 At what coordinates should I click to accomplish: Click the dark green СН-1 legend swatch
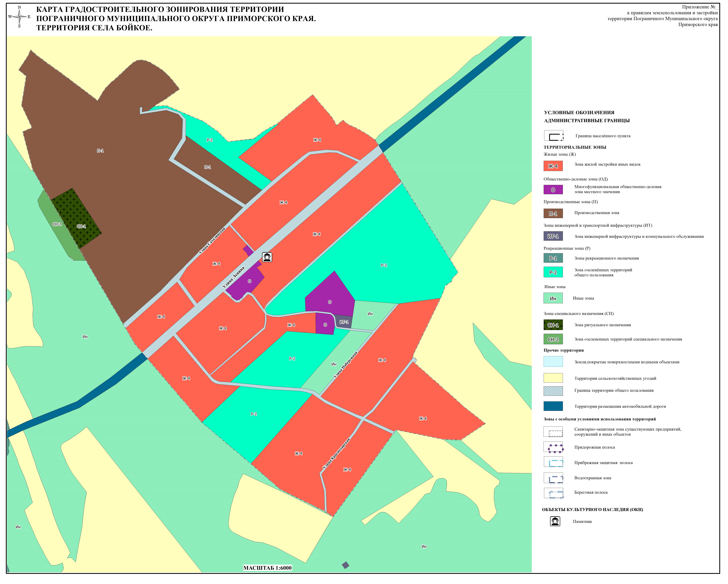(x=553, y=325)
